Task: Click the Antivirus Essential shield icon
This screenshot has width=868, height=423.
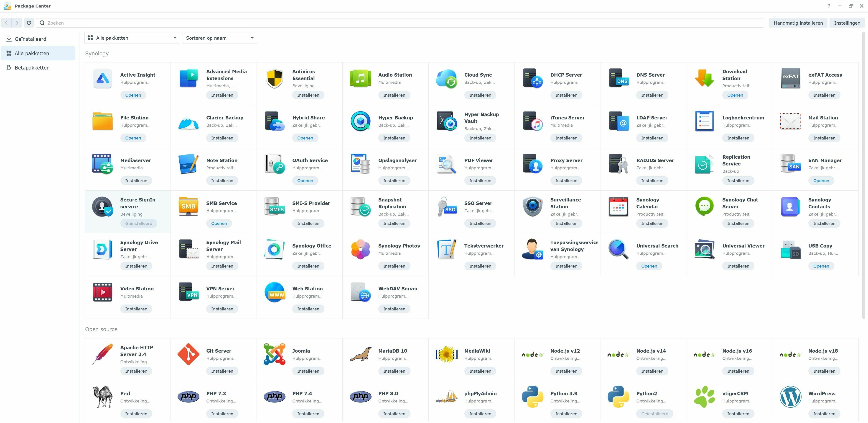Action: [275, 78]
